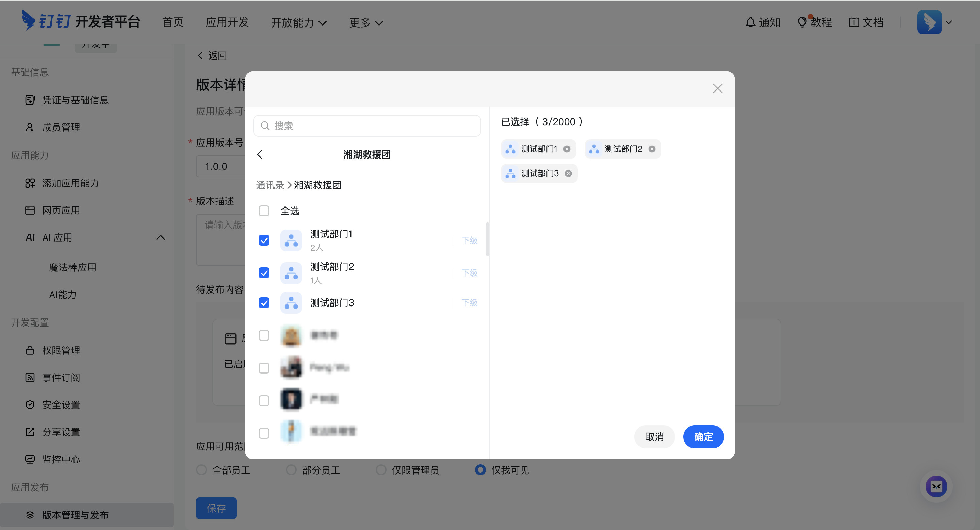
Task: Open the account avatar dropdown arrow
Action: (948, 22)
